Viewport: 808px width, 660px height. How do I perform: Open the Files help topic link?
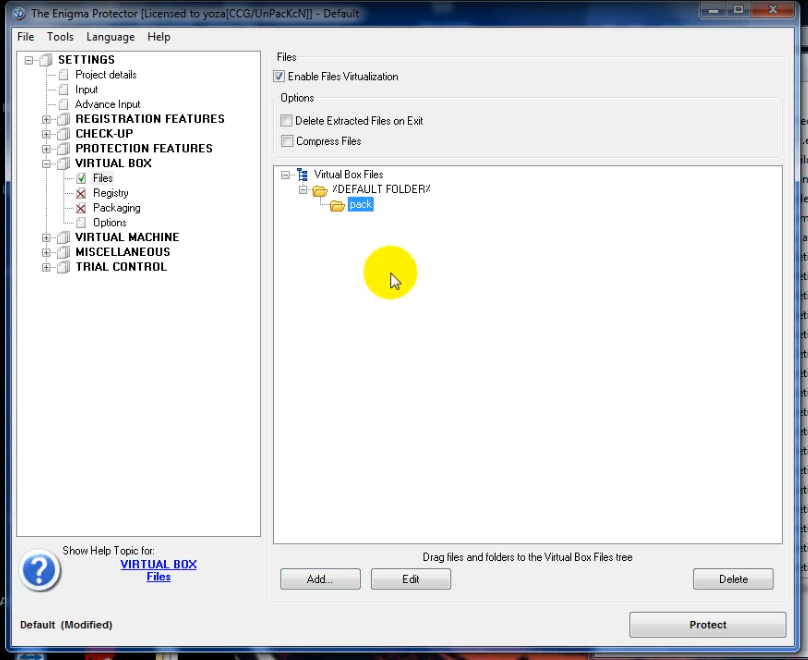(159, 577)
